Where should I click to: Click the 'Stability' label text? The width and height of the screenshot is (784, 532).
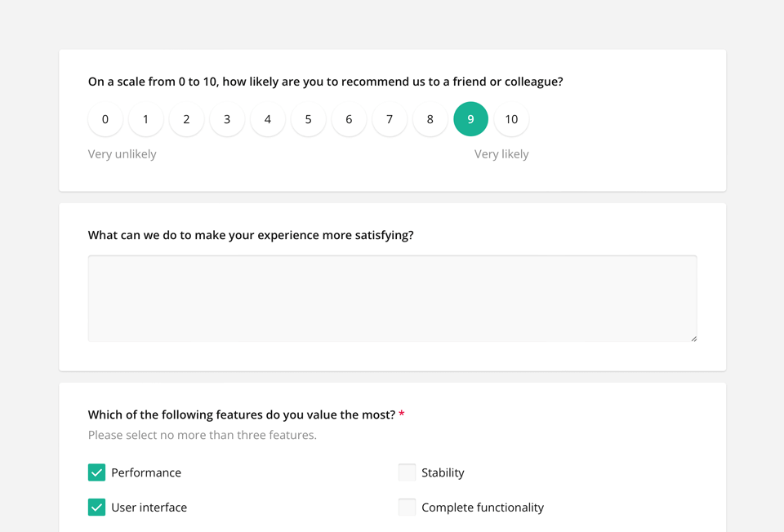point(443,473)
